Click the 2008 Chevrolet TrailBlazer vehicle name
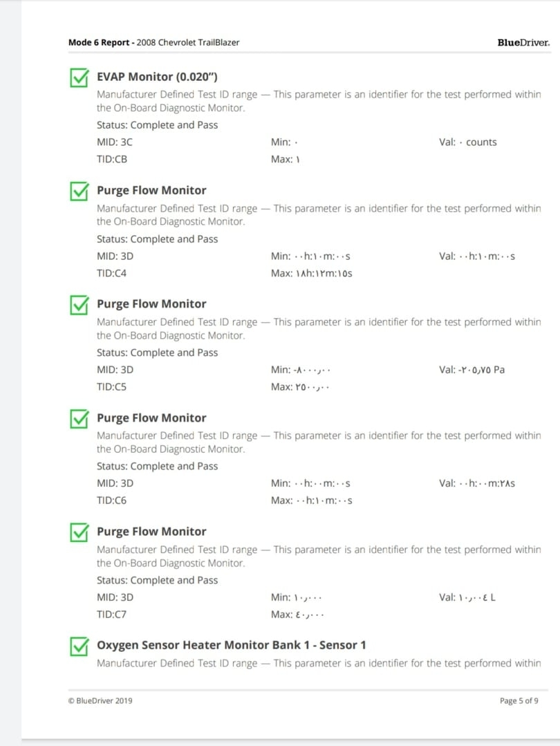The height and width of the screenshot is (746, 560). pos(188,43)
